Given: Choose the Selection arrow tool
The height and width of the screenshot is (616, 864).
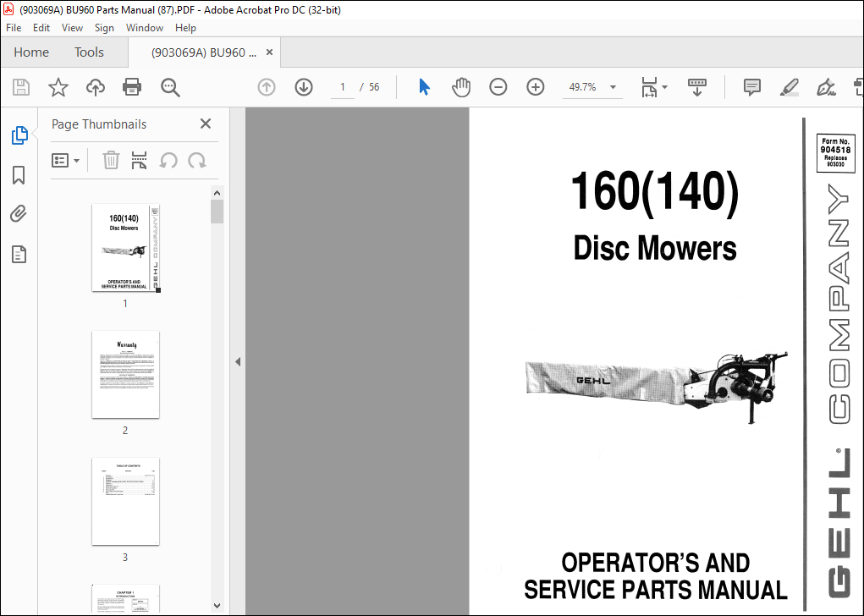Looking at the screenshot, I should coord(424,87).
